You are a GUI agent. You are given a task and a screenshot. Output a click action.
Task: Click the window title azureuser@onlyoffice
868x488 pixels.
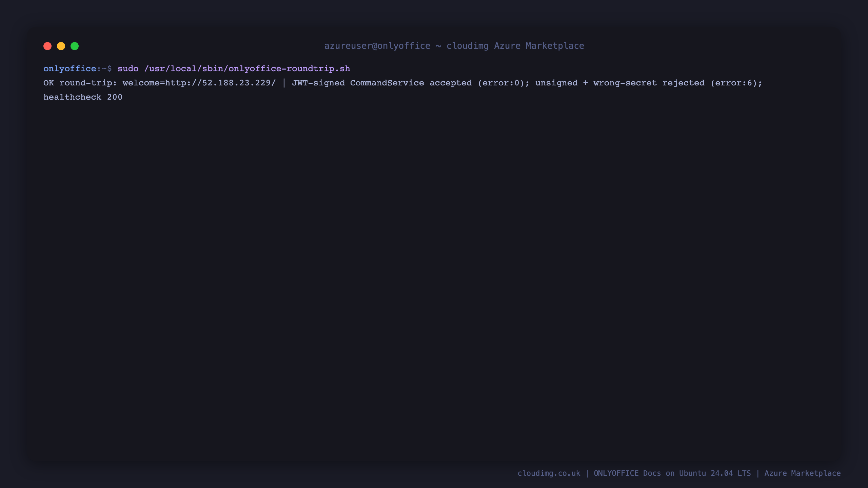[x=377, y=46]
